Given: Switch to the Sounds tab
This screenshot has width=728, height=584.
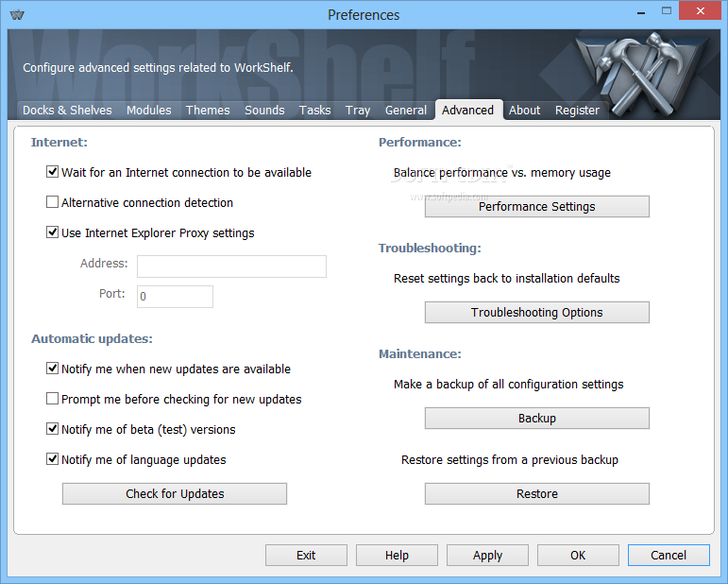Looking at the screenshot, I should tap(264, 111).
